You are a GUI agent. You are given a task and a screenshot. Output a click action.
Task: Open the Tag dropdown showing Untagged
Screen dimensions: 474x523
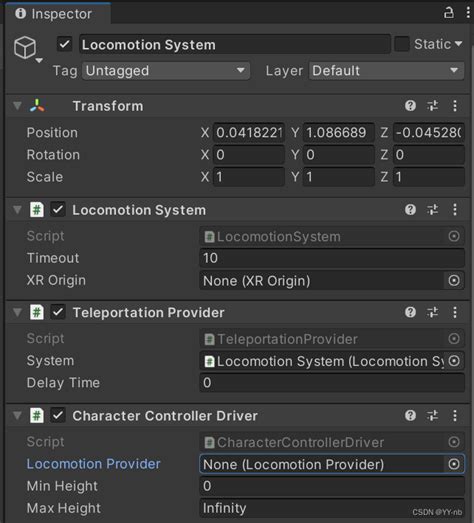tap(166, 71)
